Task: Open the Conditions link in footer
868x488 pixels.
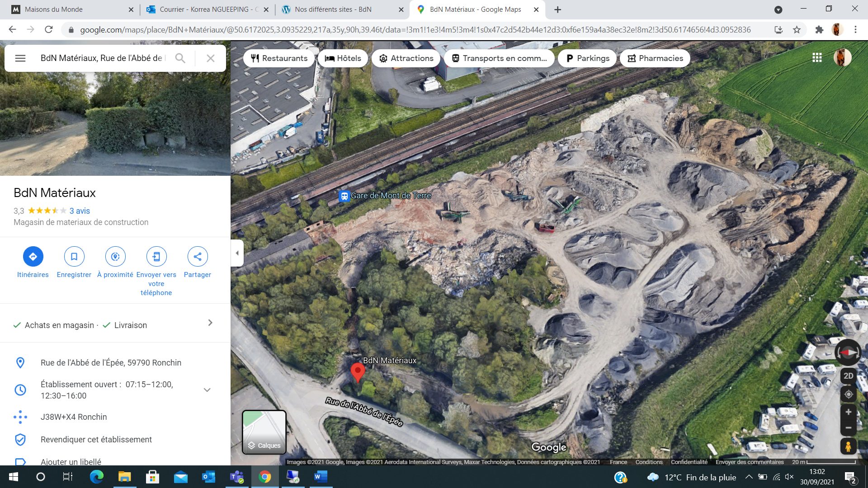Action: tap(649, 462)
